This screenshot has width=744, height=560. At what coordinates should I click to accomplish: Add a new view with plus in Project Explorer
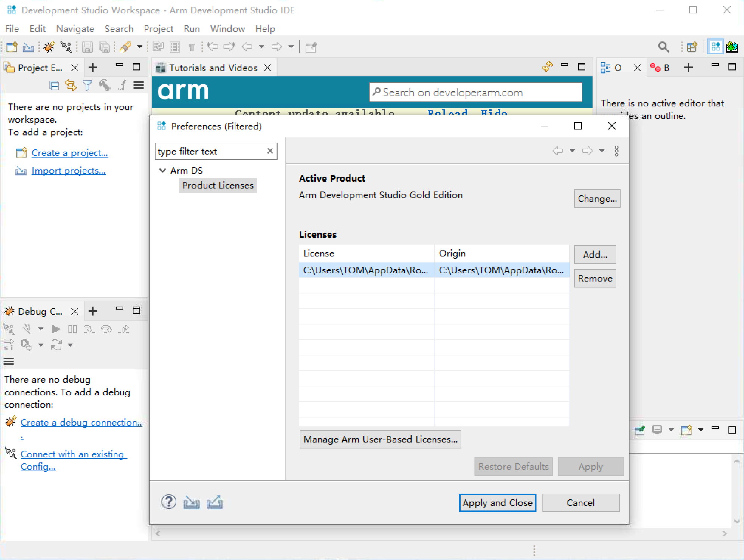coord(93,67)
